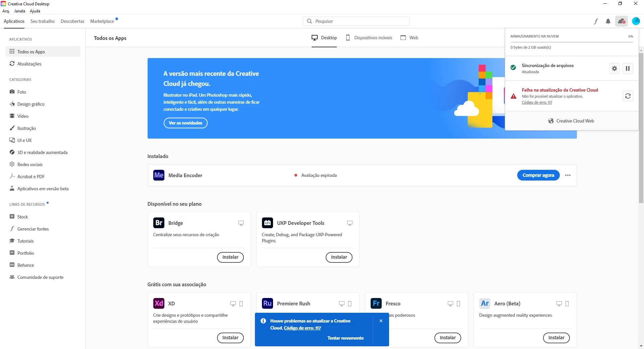644x349 pixels.
Task: Open the notifications bell
Action: pos(608,21)
